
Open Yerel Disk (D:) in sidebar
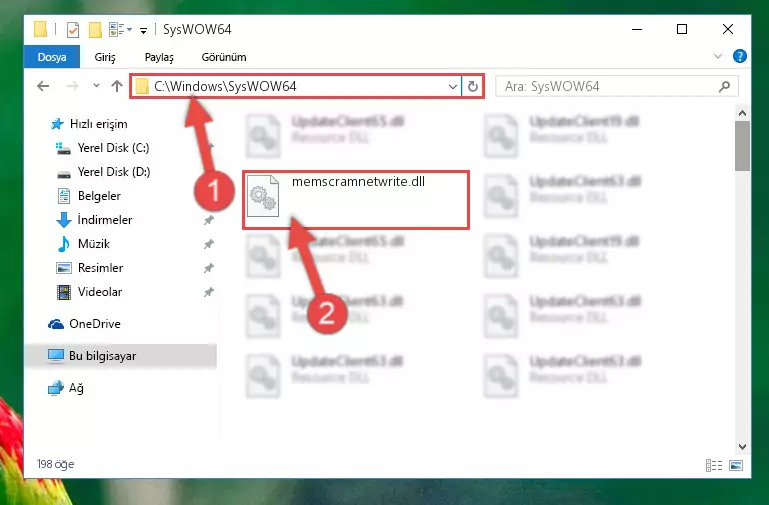pyautogui.click(x=103, y=172)
